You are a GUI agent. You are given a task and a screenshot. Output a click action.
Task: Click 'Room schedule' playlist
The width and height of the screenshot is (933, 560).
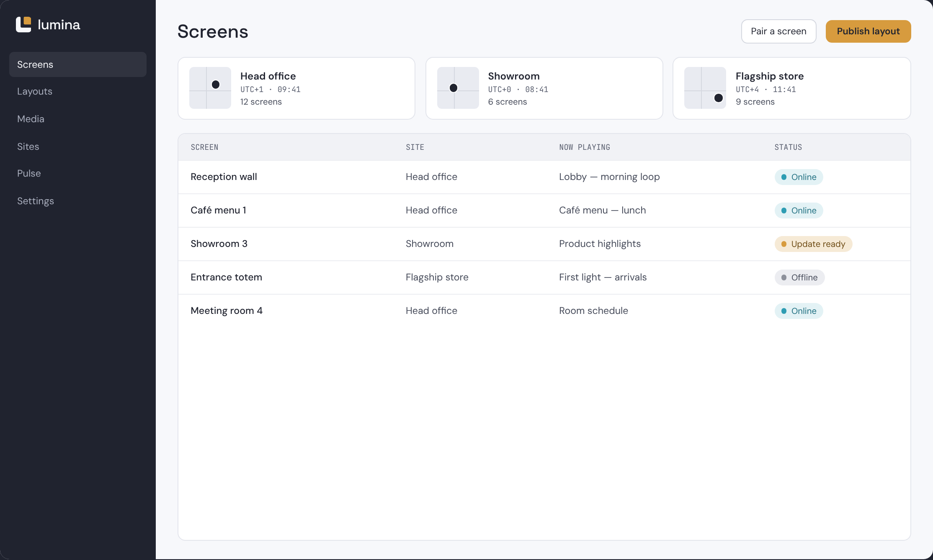pos(593,311)
